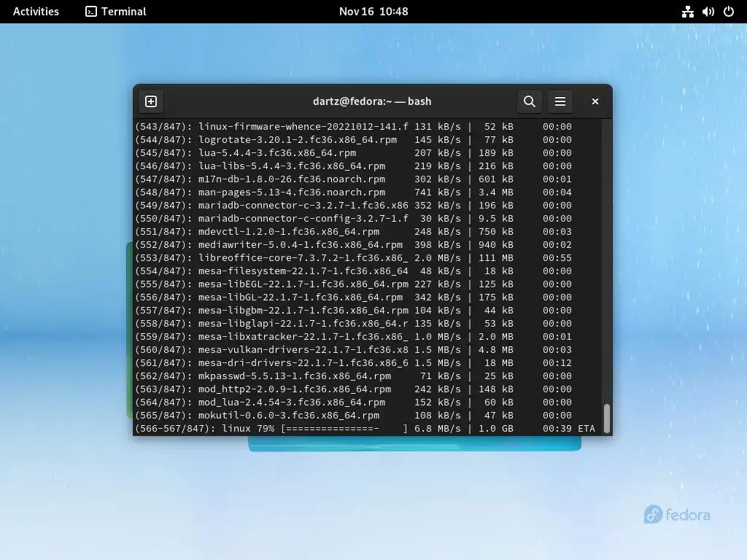This screenshot has height=560, width=747.
Task: Click the 00:55 time value
Action: (x=557, y=257)
